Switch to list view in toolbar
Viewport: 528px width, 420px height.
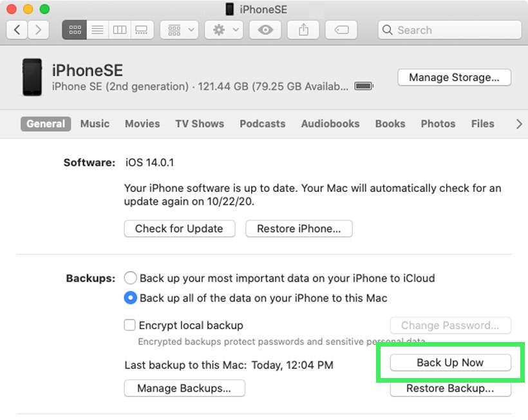97,30
